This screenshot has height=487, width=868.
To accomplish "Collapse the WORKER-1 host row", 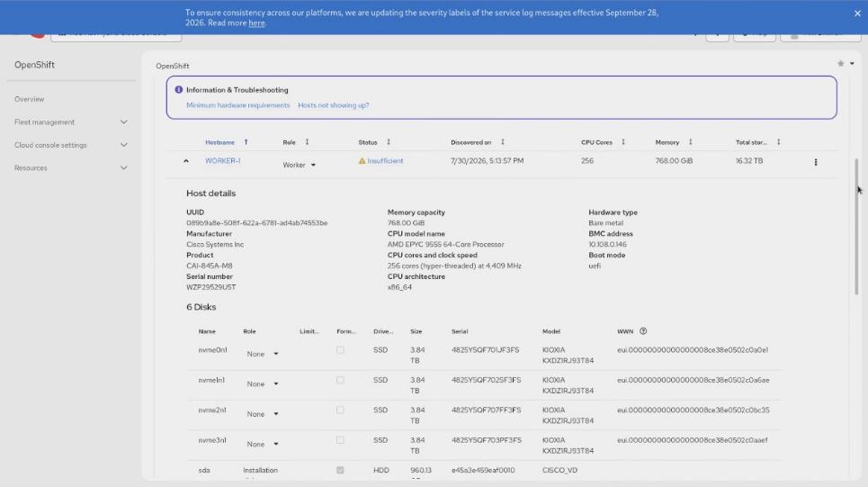I will (186, 161).
